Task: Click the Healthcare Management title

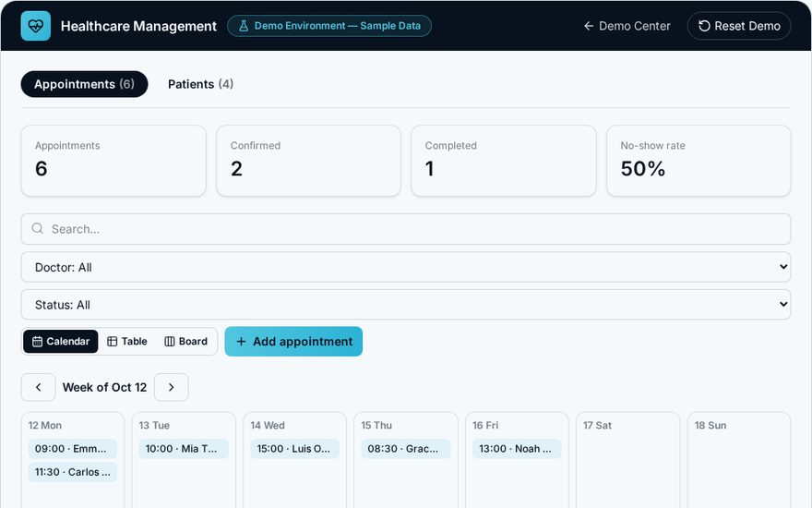Action: point(138,26)
